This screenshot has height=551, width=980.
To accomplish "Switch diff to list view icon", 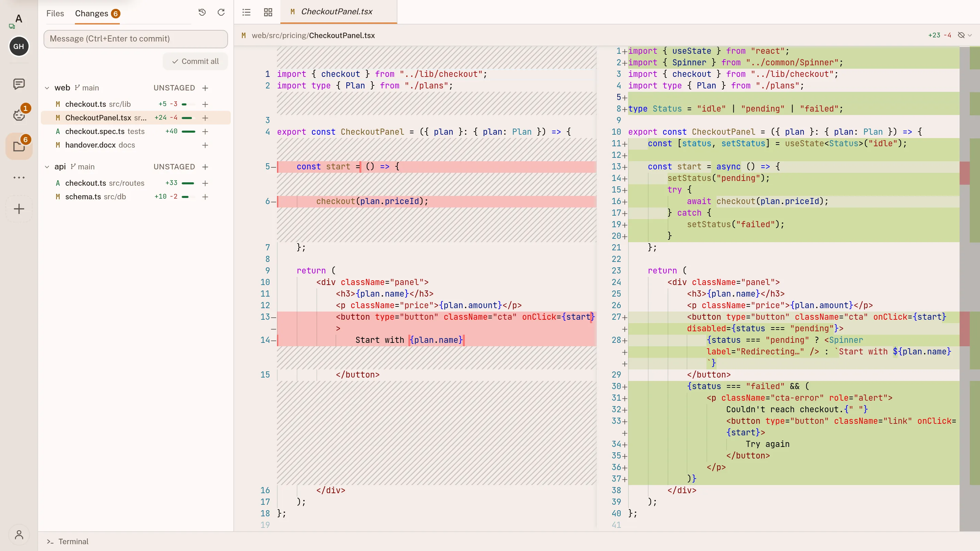I will [246, 12].
